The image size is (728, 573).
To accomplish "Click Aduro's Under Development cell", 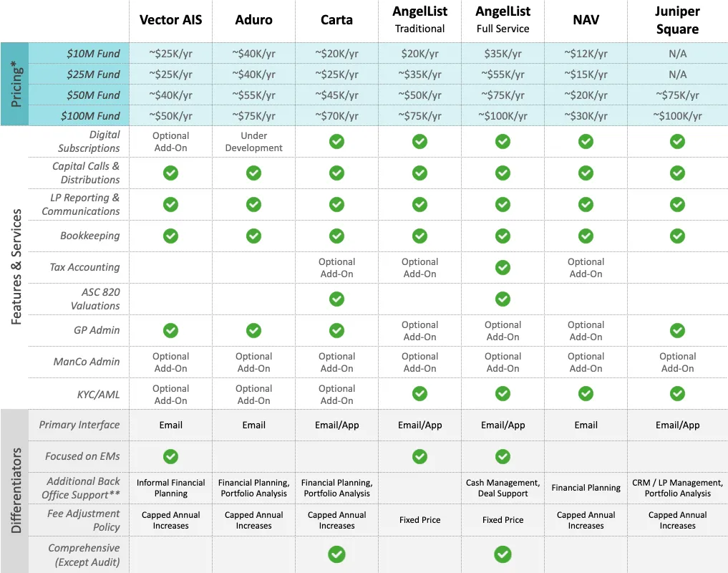I will click(x=253, y=142).
